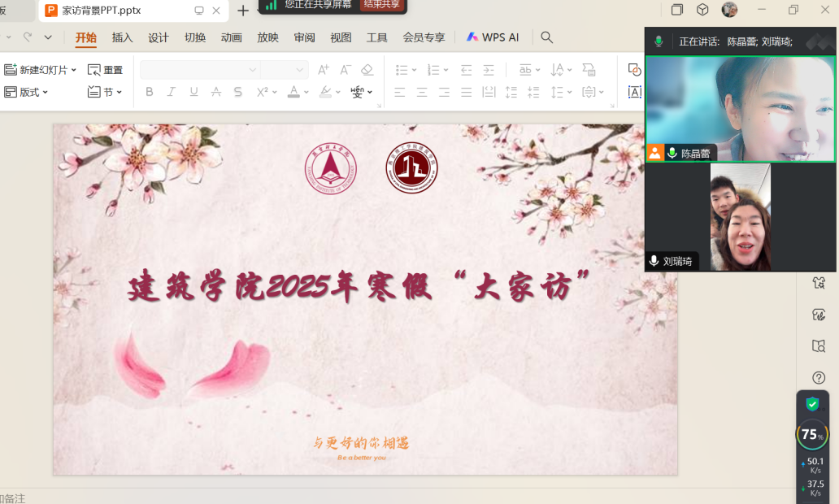The height and width of the screenshot is (504, 839).
Task: Click the search magnifier icon in menu bar
Action: pos(547,37)
